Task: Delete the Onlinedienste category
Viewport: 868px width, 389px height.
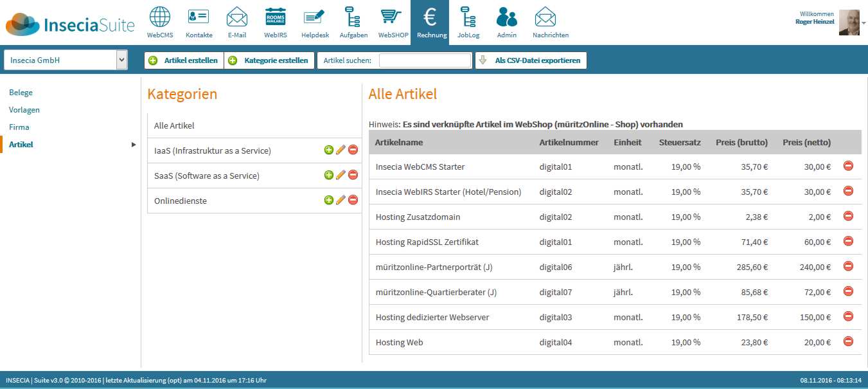Action: click(353, 200)
